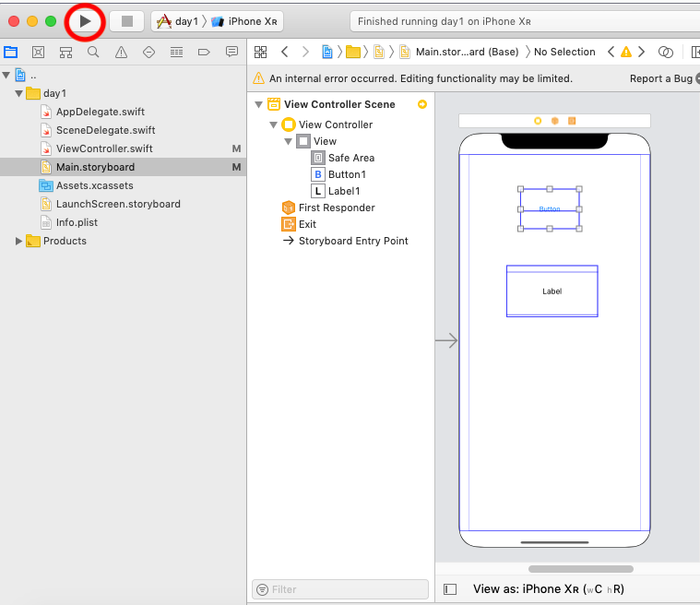Click the activity status 'Finished running day1'

click(445, 21)
